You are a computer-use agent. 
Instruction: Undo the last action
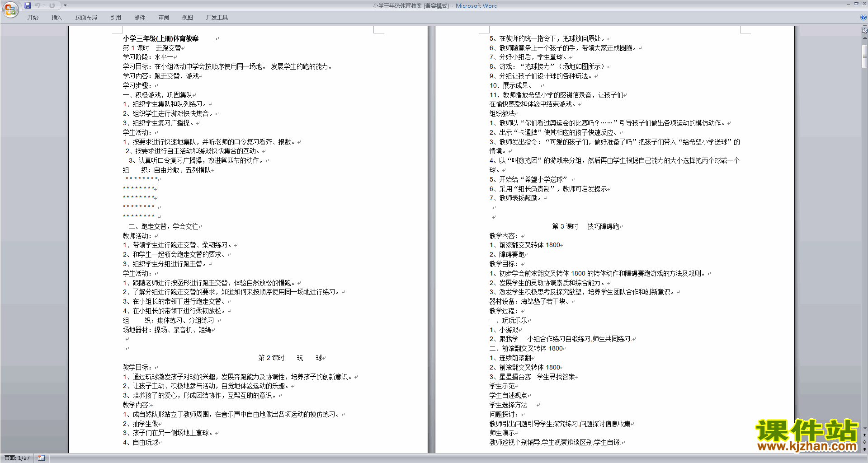38,5
